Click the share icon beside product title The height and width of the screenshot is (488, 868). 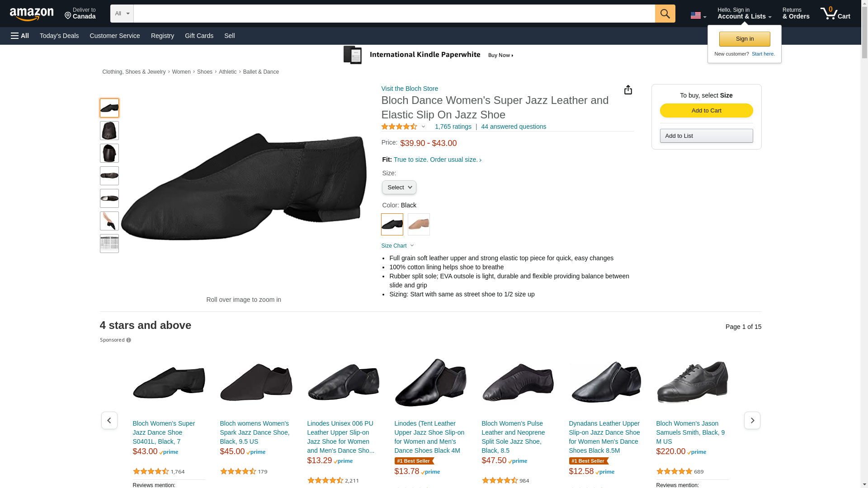[x=628, y=90]
